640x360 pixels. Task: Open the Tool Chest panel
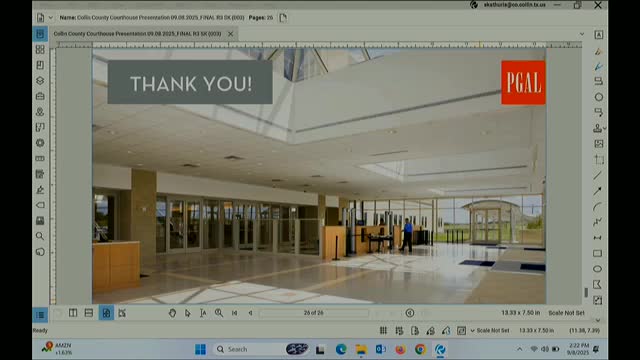(x=40, y=96)
